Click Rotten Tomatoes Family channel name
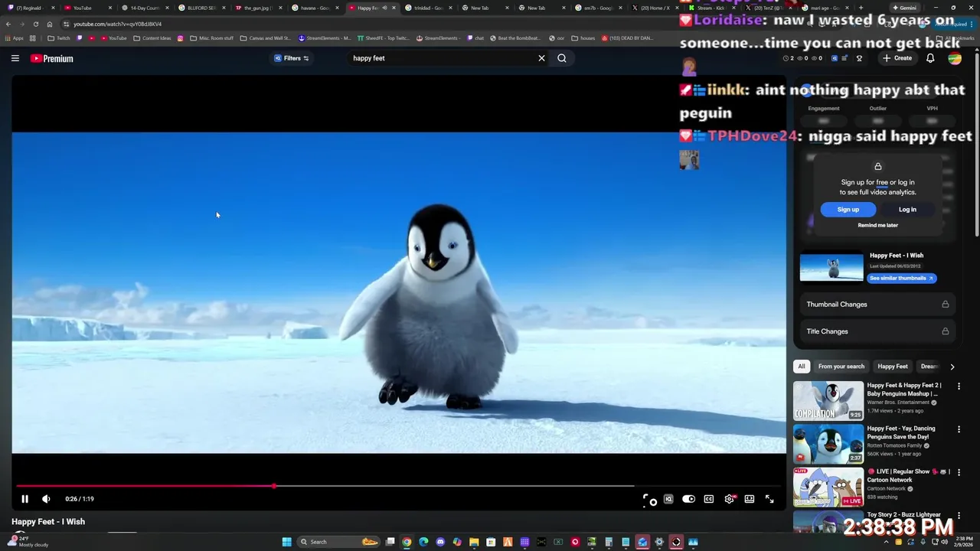The height and width of the screenshot is (551, 980). [x=894, y=445]
